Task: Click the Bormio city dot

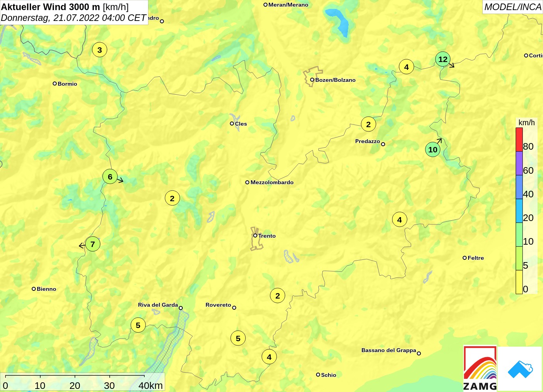Action: [55, 83]
